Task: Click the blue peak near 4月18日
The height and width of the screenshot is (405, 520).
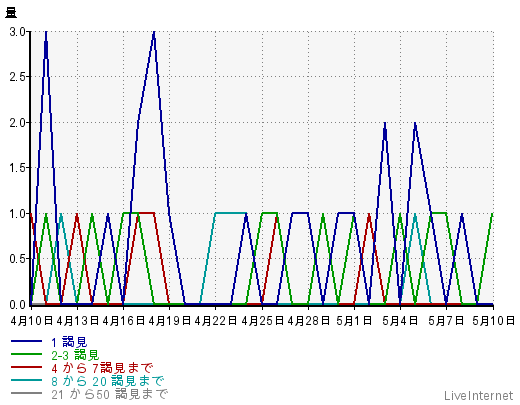Action: tap(154, 32)
